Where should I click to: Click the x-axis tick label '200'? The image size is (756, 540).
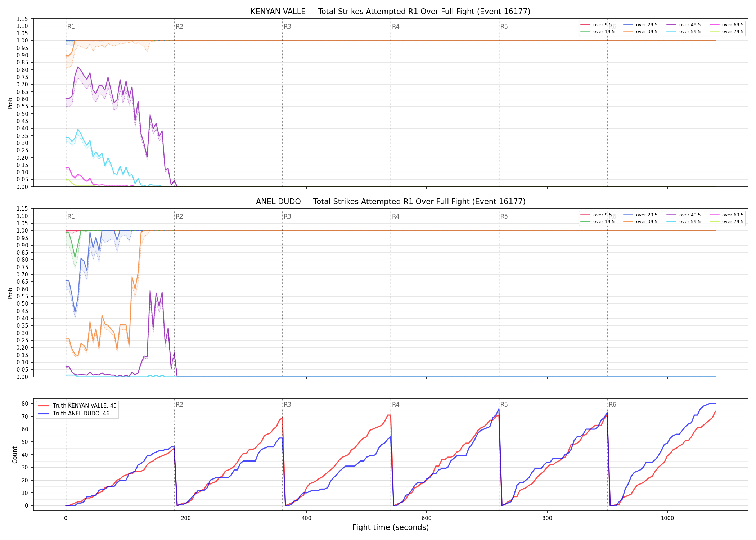tap(186, 518)
